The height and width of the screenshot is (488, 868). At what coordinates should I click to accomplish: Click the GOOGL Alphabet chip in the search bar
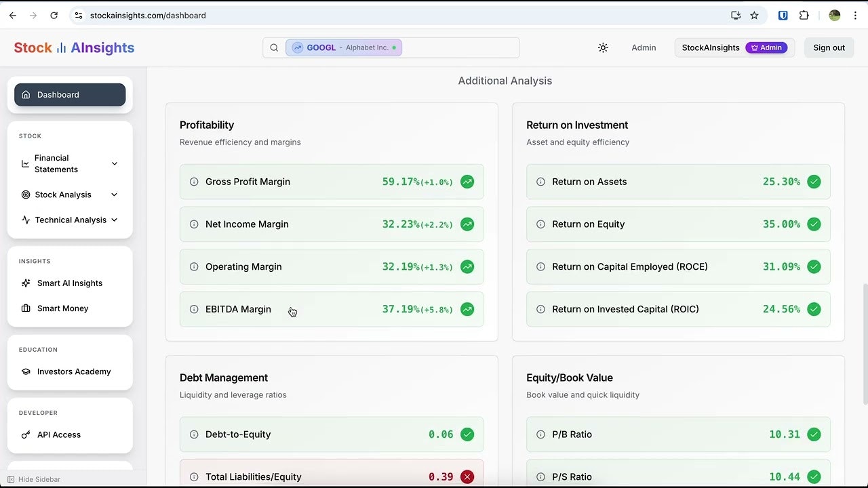[344, 47]
